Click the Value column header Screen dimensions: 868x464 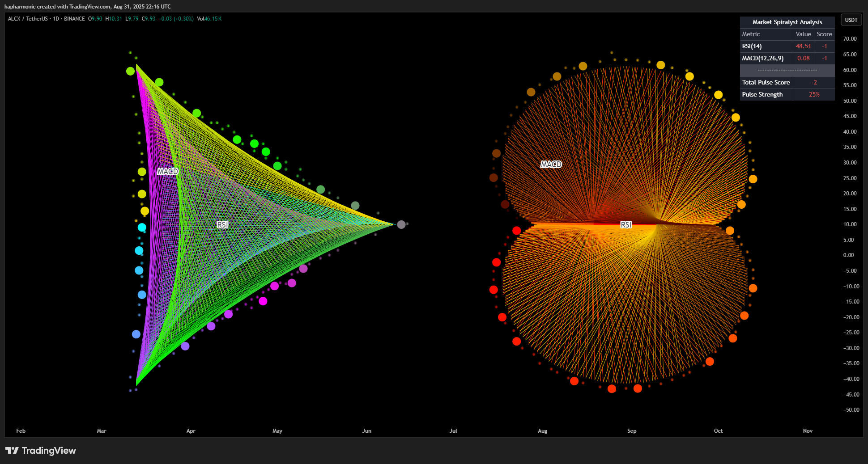tap(803, 34)
